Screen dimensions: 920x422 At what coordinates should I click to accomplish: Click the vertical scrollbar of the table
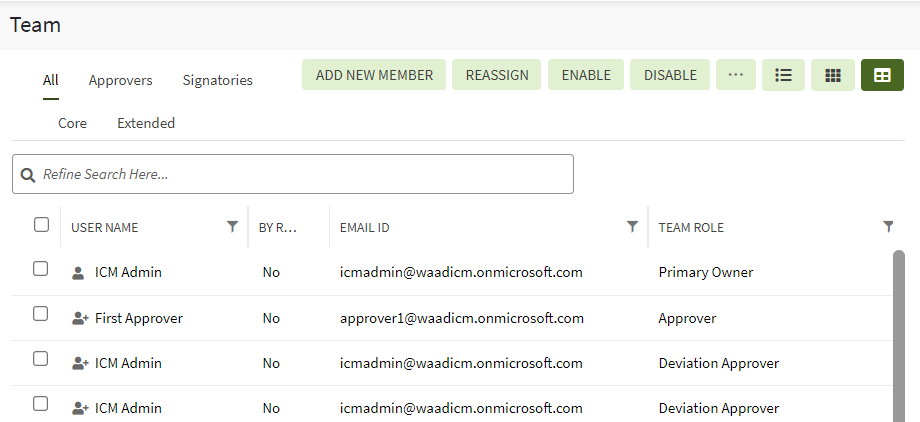coord(898,330)
